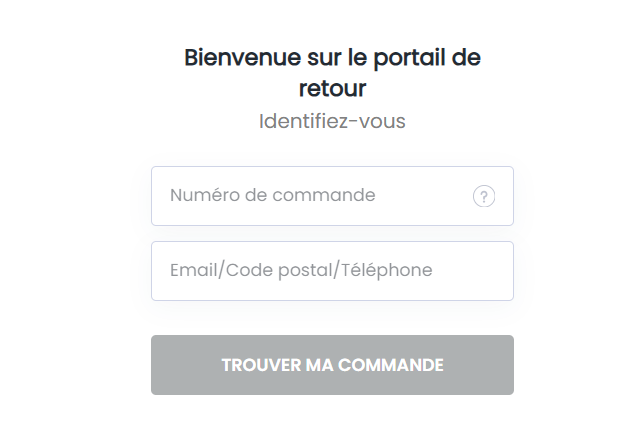Click the question mark help icon
632x442 pixels.
(x=484, y=197)
